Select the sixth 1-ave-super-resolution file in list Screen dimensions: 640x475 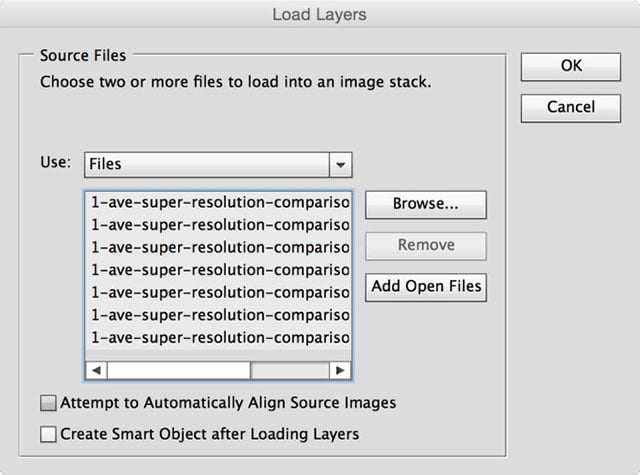click(218, 315)
